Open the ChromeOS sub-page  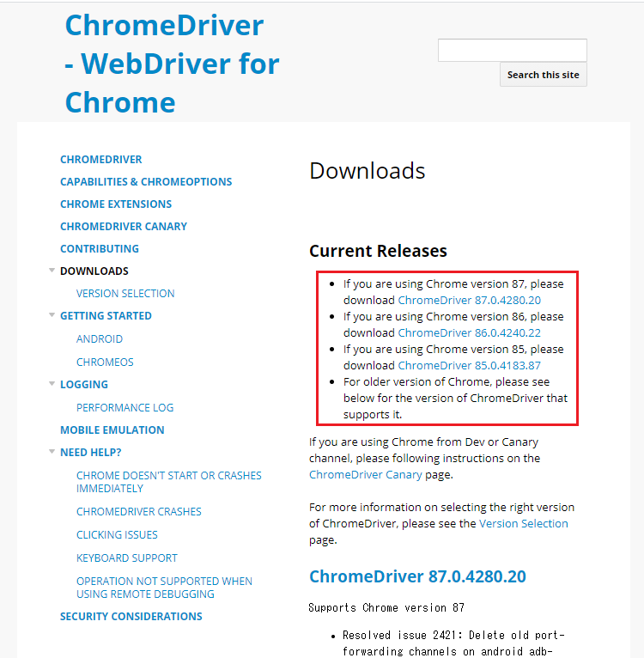point(105,362)
